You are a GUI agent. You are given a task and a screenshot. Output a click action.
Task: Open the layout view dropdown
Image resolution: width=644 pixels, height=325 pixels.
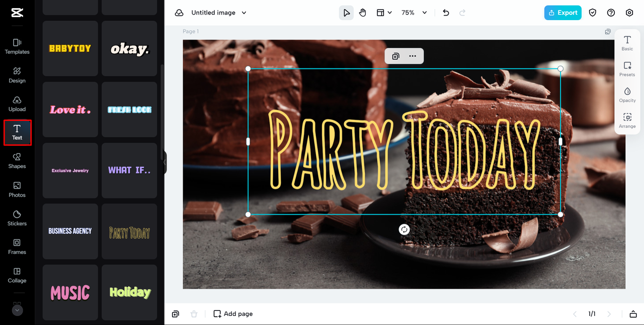(384, 13)
